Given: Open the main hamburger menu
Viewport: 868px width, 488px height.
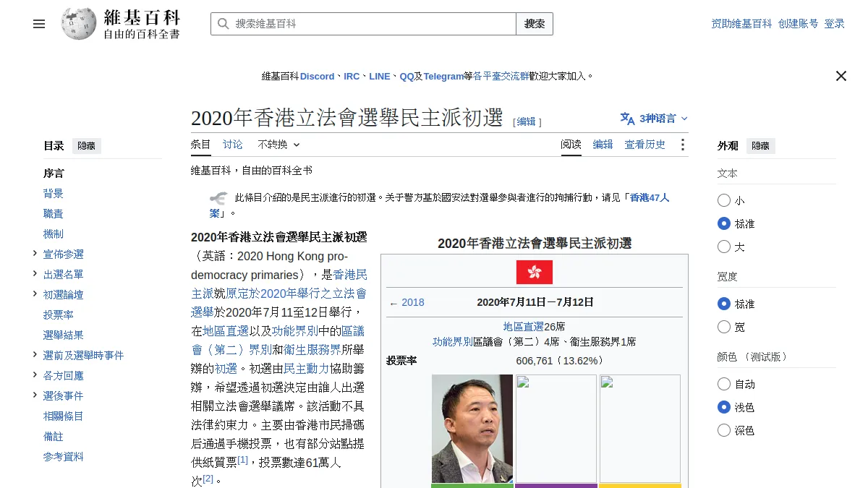Looking at the screenshot, I should pos(39,24).
